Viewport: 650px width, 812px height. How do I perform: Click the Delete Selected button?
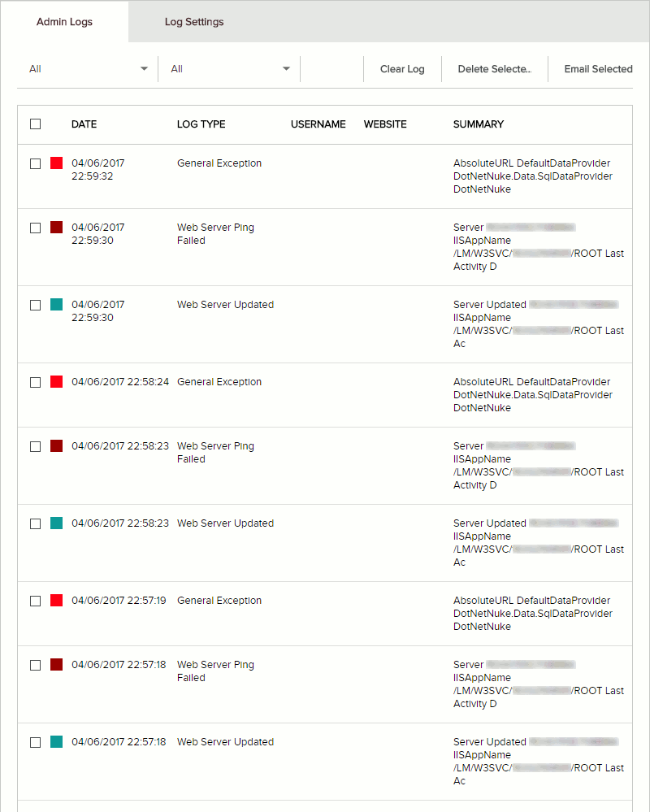pos(495,69)
